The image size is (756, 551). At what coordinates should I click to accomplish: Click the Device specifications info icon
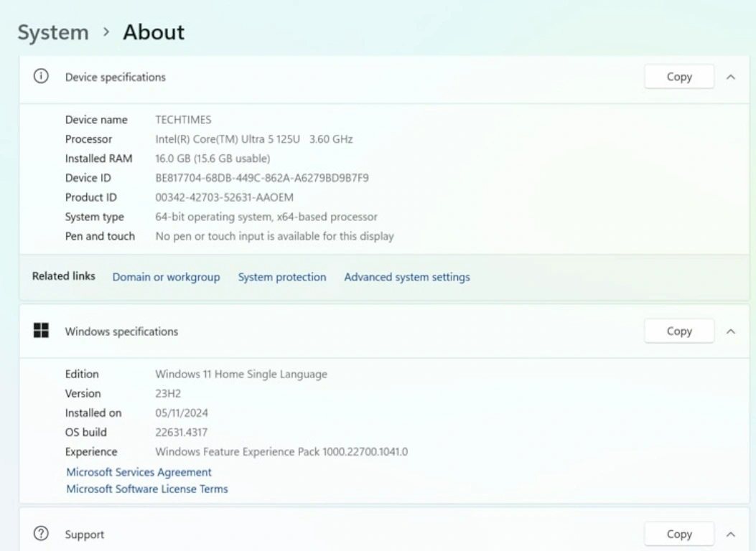[x=41, y=76]
